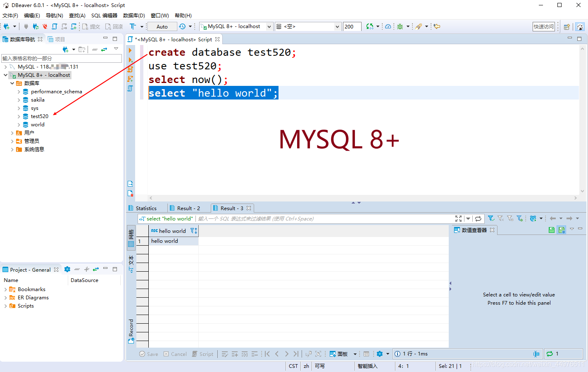The width and height of the screenshot is (588, 372).
Task: Click Script button in results toolbar
Action: click(203, 354)
